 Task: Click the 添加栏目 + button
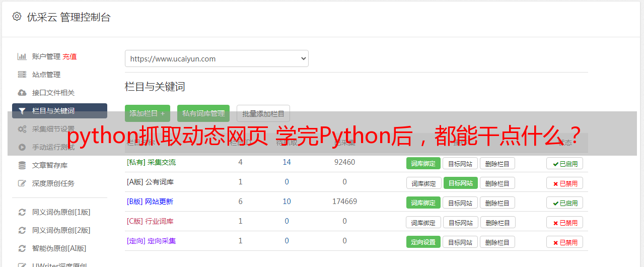[x=148, y=113]
